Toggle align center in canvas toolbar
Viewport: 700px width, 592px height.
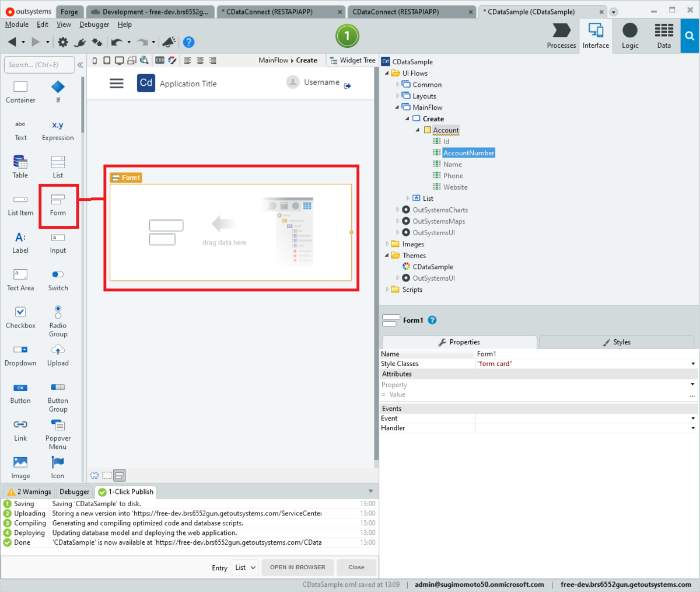(200, 60)
